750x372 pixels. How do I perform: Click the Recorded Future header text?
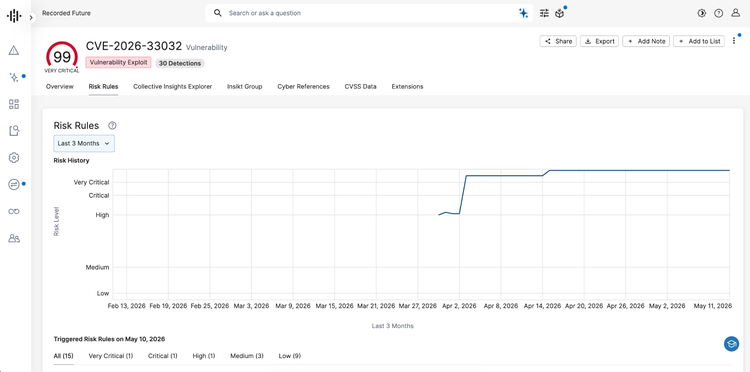point(66,13)
